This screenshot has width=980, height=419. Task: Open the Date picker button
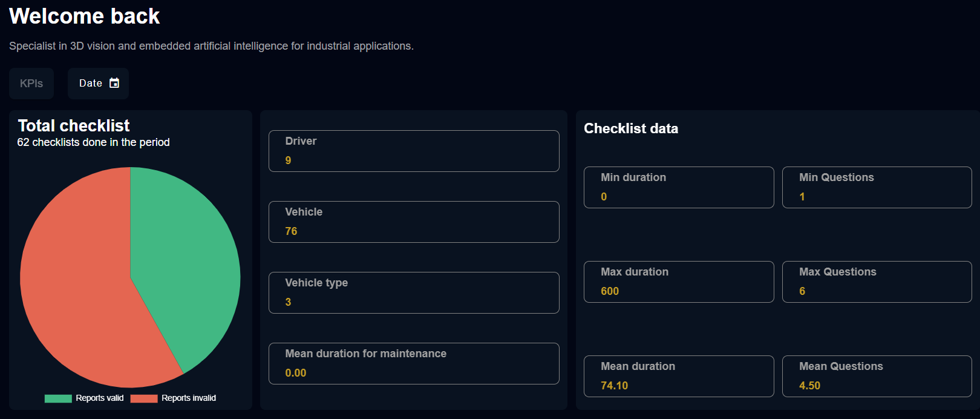point(98,84)
